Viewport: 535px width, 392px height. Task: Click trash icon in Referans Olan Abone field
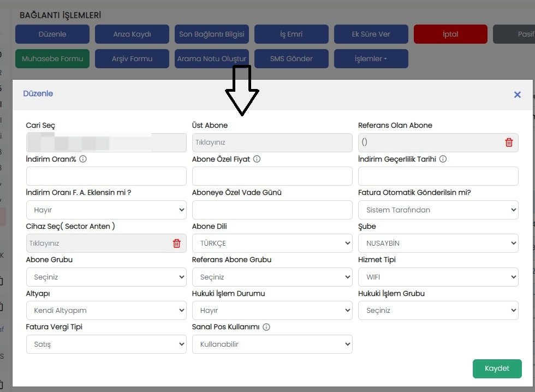tap(509, 142)
